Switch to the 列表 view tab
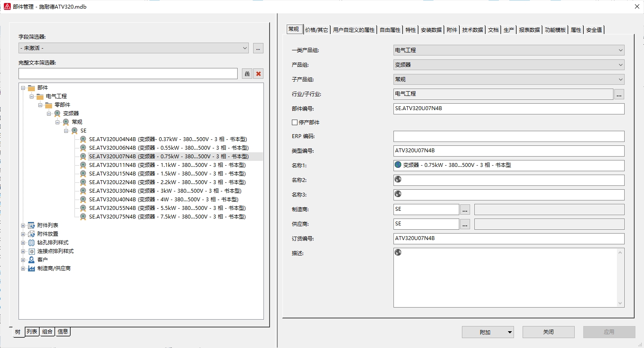Image resolution: width=644 pixels, height=348 pixels. click(x=32, y=332)
